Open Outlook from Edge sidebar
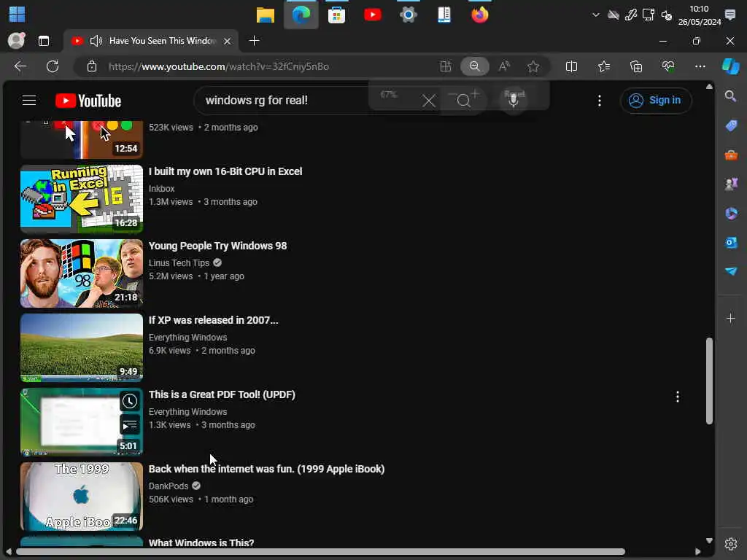This screenshot has width=747, height=560. tap(730, 242)
